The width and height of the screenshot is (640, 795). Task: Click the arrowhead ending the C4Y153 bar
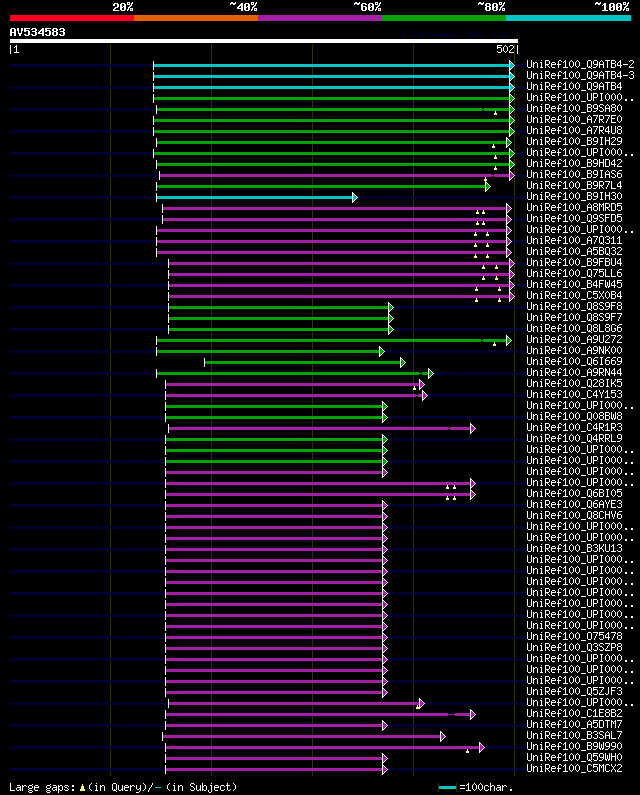[x=424, y=395]
